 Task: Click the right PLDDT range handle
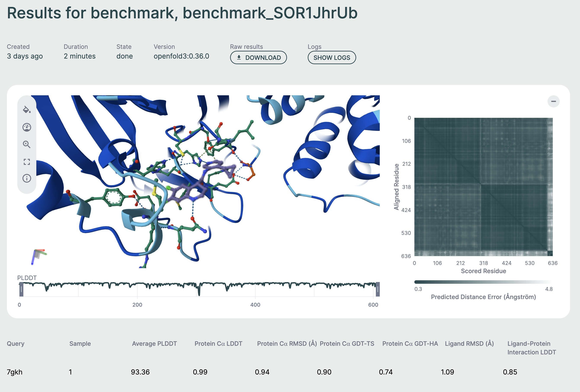378,289
